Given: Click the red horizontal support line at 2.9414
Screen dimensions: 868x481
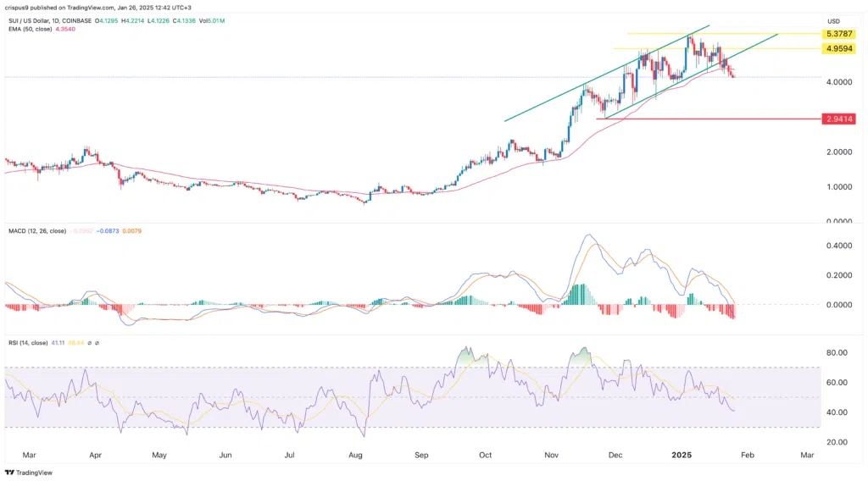Looking at the screenshot, I should click(709, 119).
